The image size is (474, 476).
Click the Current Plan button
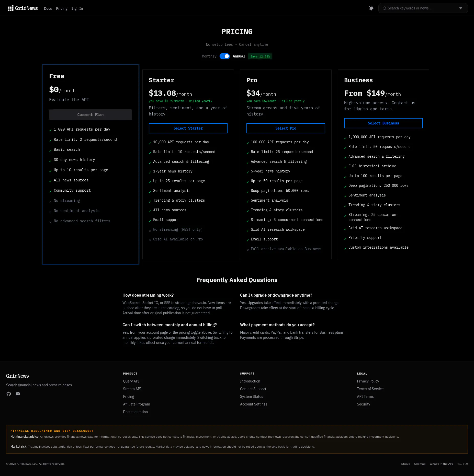point(90,115)
